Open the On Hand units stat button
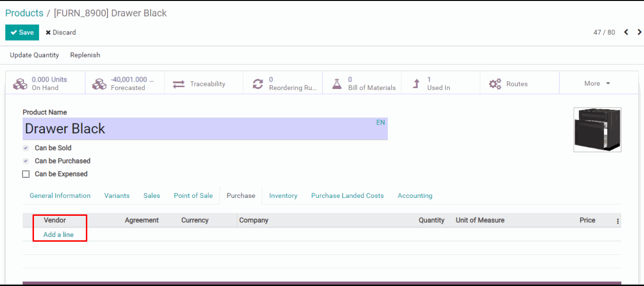 click(45, 83)
